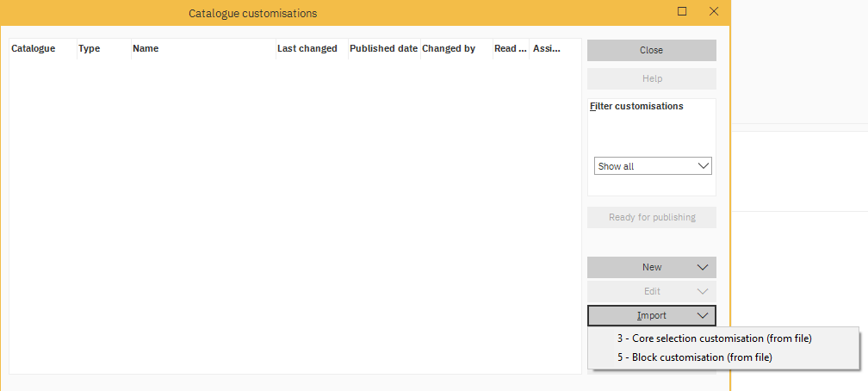Click the Published date column header
The image size is (868, 391).
[383, 49]
